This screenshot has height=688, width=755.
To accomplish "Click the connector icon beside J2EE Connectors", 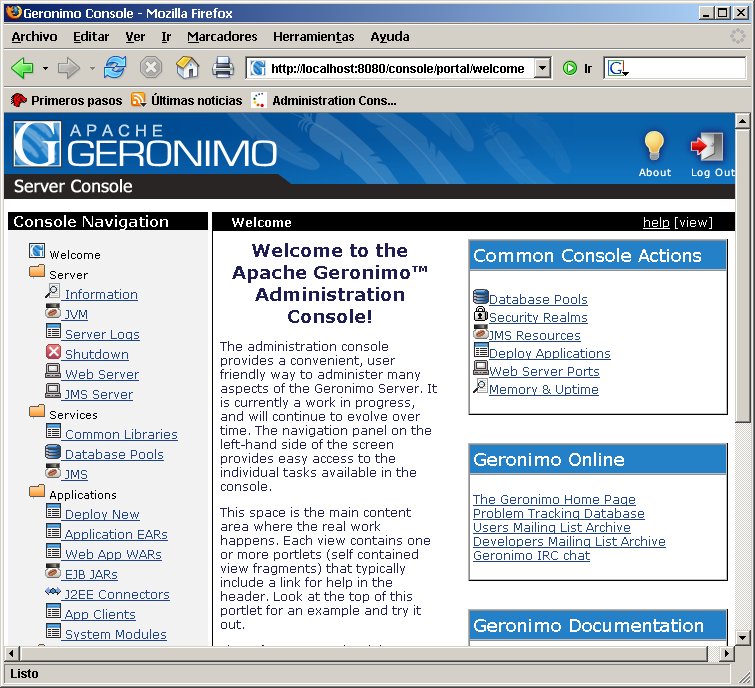I will point(52,591).
